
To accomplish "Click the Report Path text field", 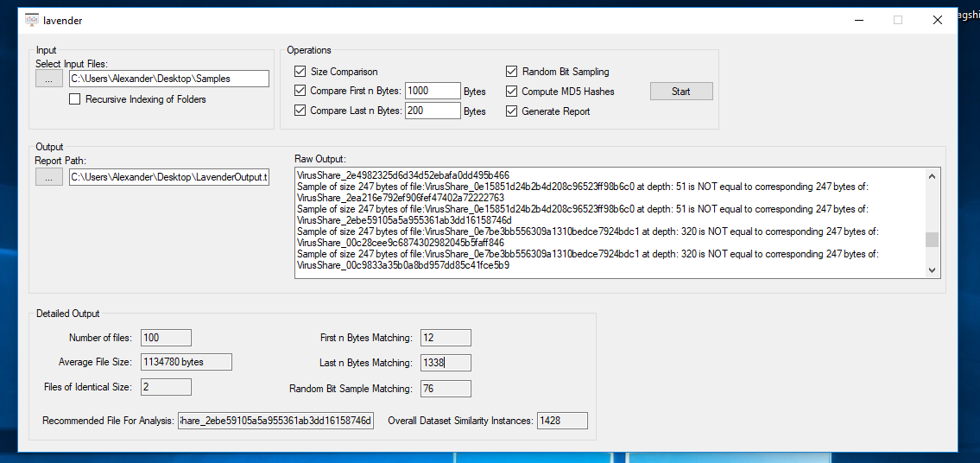I will pos(169,177).
